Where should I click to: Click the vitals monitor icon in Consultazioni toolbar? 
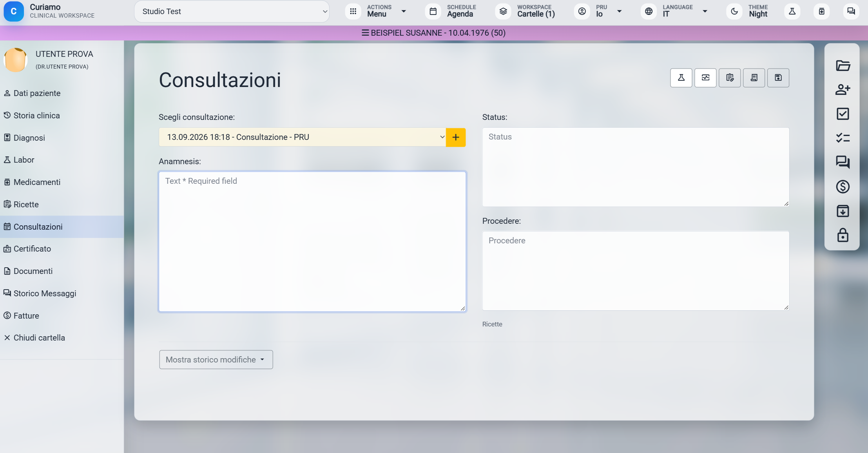tap(705, 78)
